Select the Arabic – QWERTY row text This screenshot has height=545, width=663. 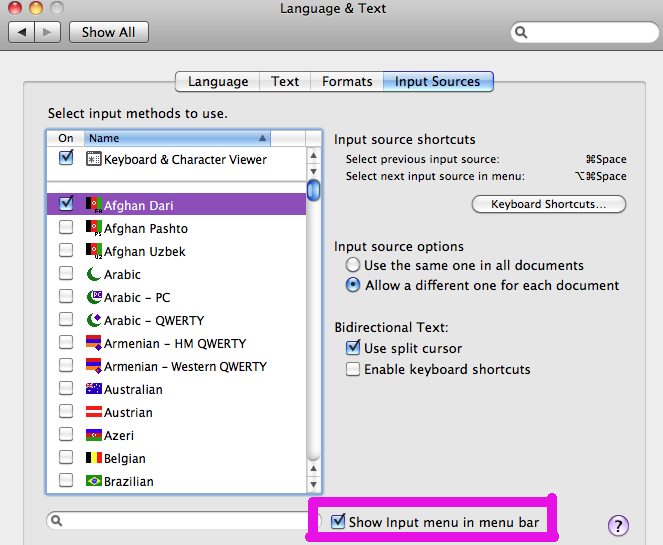tap(154, 320)
